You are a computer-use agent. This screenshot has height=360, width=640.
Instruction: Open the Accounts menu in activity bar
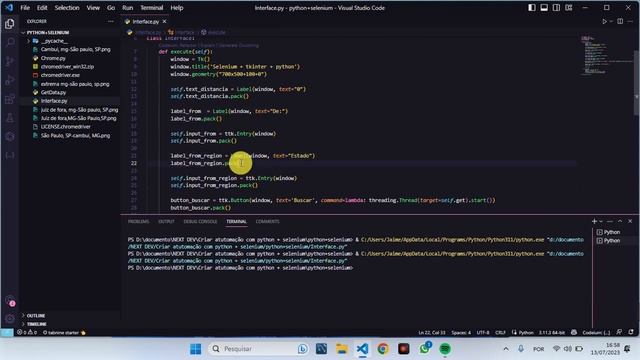click(10, 302)
